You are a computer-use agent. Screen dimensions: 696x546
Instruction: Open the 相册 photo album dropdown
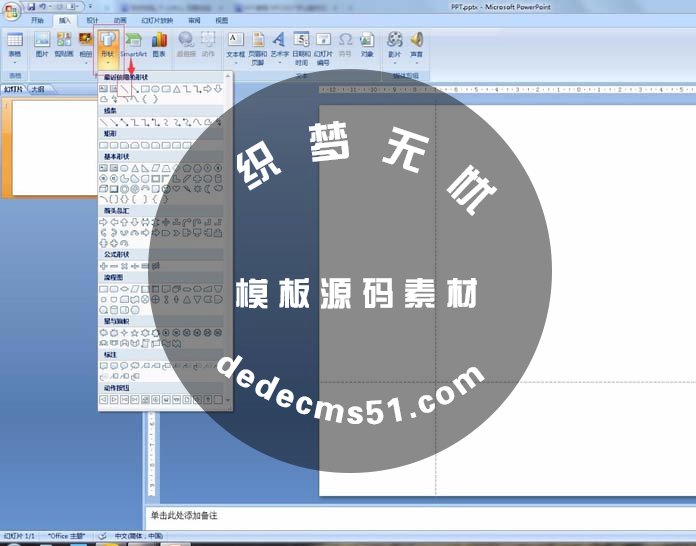pos(86,48)
